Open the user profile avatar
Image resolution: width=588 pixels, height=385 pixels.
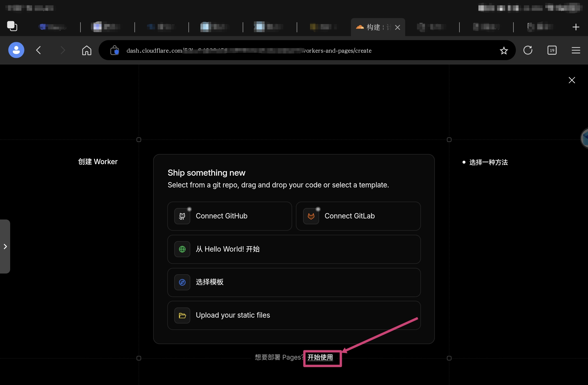(x=16, y=50)
